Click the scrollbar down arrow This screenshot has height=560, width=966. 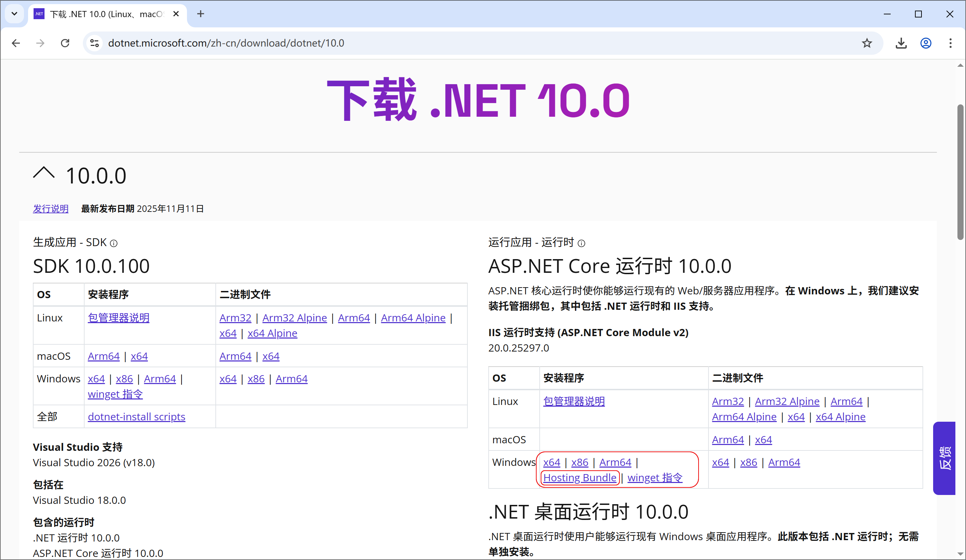point(960,554)
